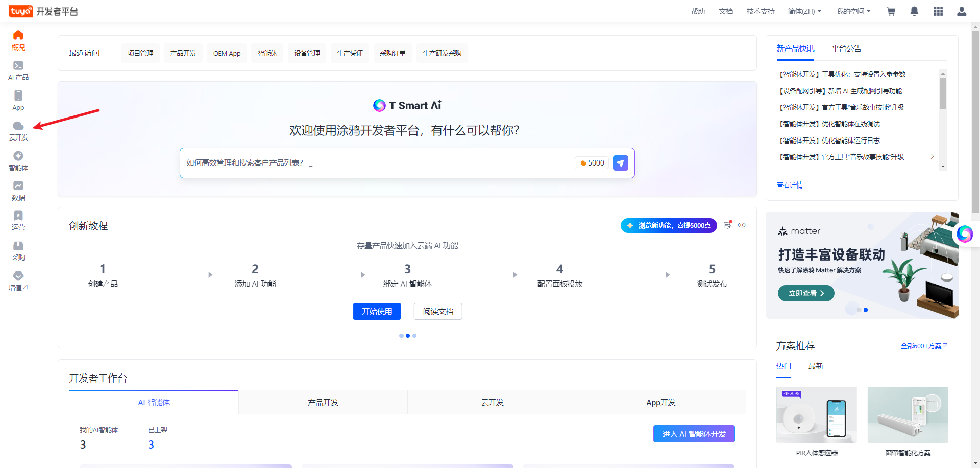
Task: Click the send arrow button in AI prompt
Action: click(x=620, y=163)
